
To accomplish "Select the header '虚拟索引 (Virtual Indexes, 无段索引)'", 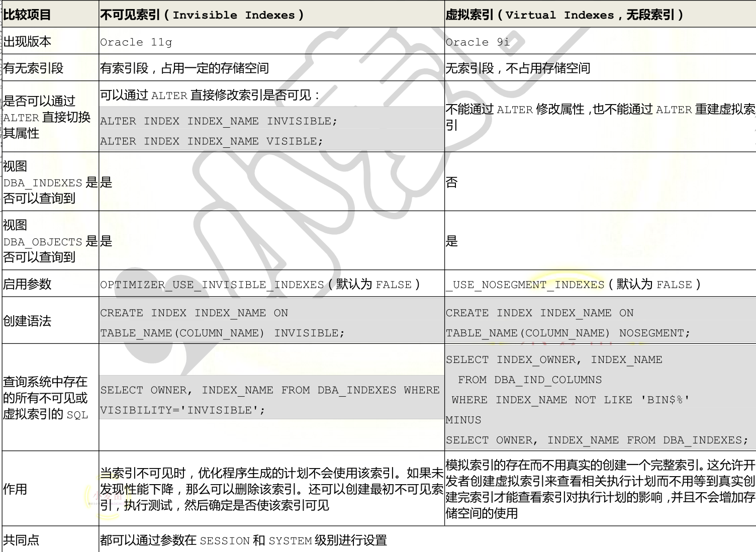I will click(564, 15).
